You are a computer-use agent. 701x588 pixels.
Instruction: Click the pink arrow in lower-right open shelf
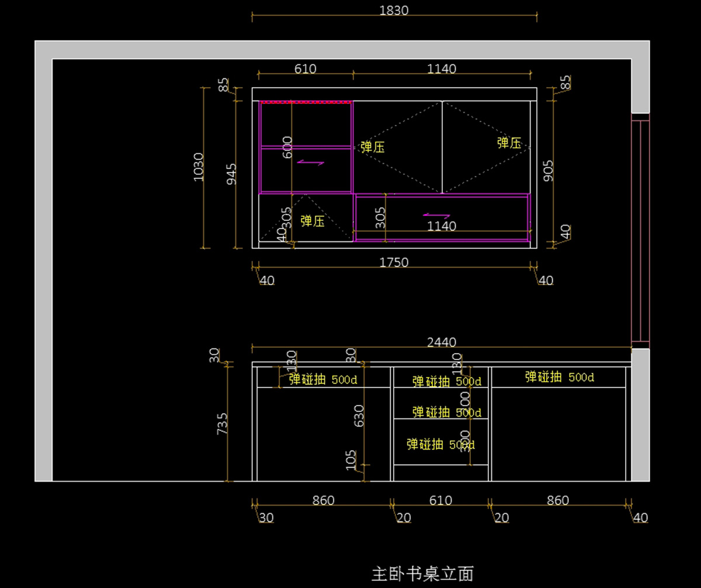pos(436,215)
